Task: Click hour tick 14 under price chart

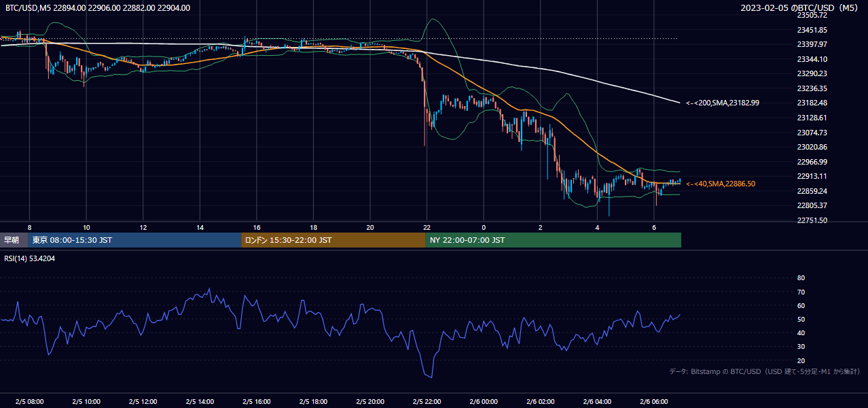Action: pyautogui.click(x=200, y=227)
